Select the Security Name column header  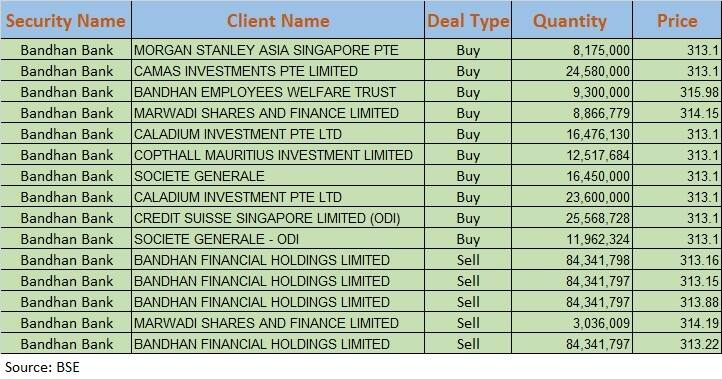(x=66, y=20)
